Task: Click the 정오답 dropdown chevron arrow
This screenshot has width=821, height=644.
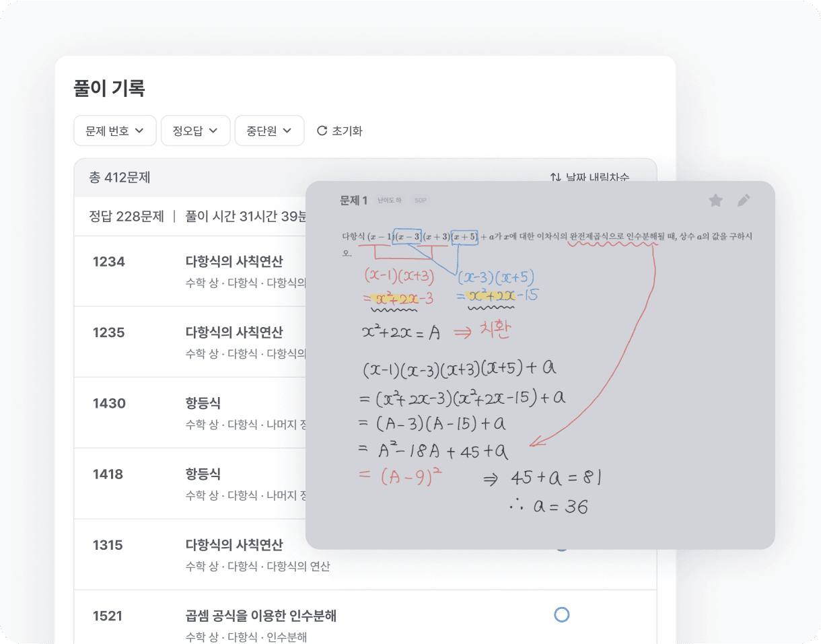Action: tap(213, 131)
